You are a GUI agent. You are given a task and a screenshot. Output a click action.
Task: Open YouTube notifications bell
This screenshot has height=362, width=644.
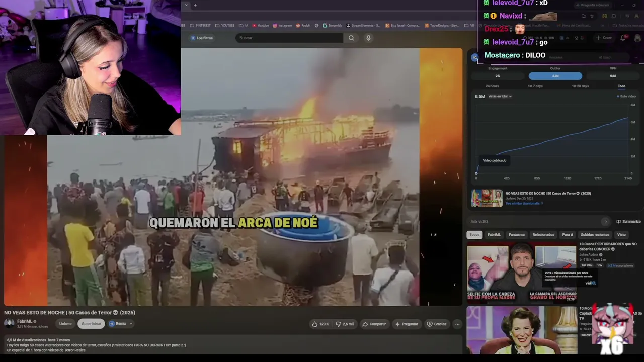(x=623, y=38)
